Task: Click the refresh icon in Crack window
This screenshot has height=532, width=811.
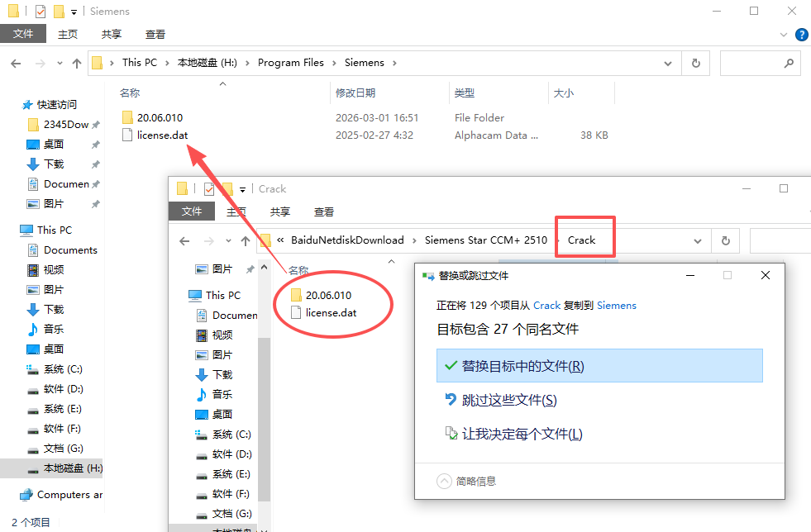Action: [x=725, y=241]
